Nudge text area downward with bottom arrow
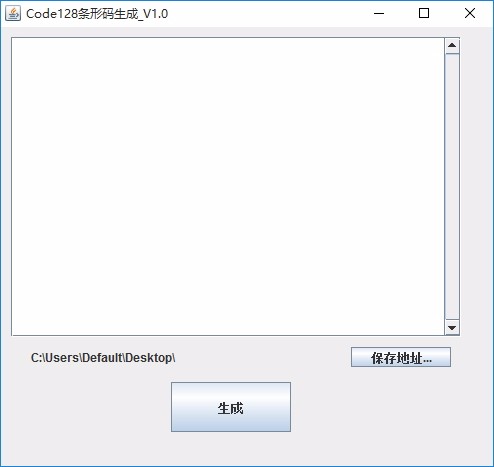494x467 pixels. tap(452, 328)
